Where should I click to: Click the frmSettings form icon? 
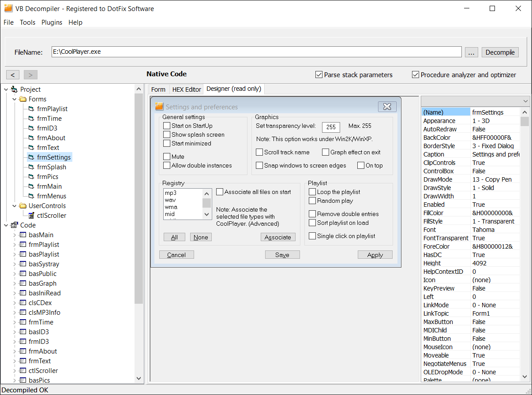31,157
